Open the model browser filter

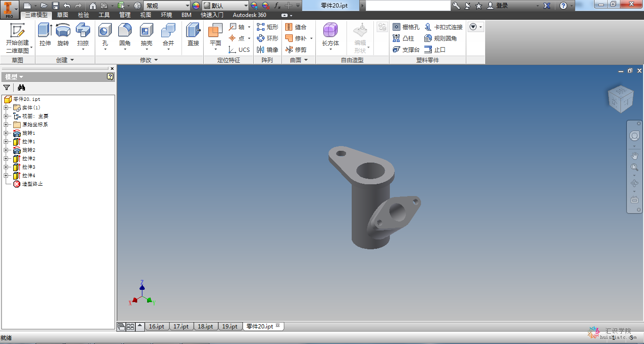pos(7,87)
